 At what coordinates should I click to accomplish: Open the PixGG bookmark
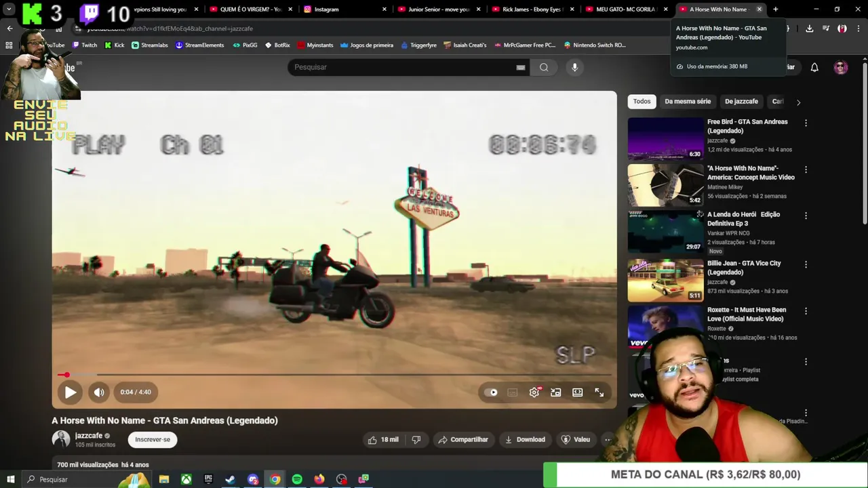click(x=245, y=45)
